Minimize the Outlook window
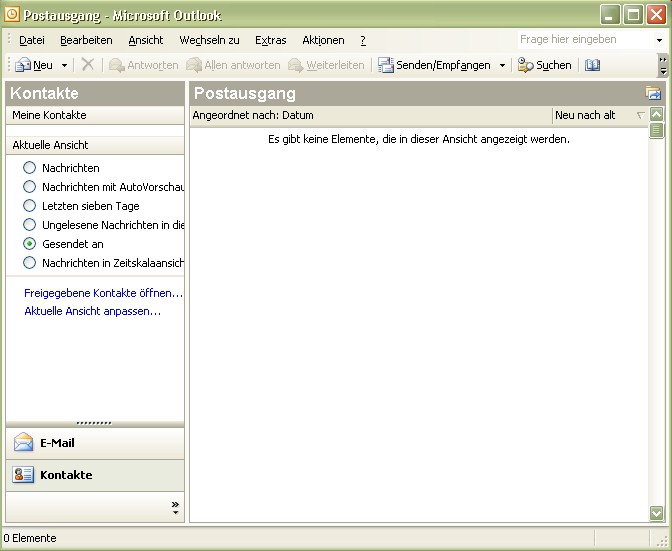 pyautogui.click(x=609, y=15)
